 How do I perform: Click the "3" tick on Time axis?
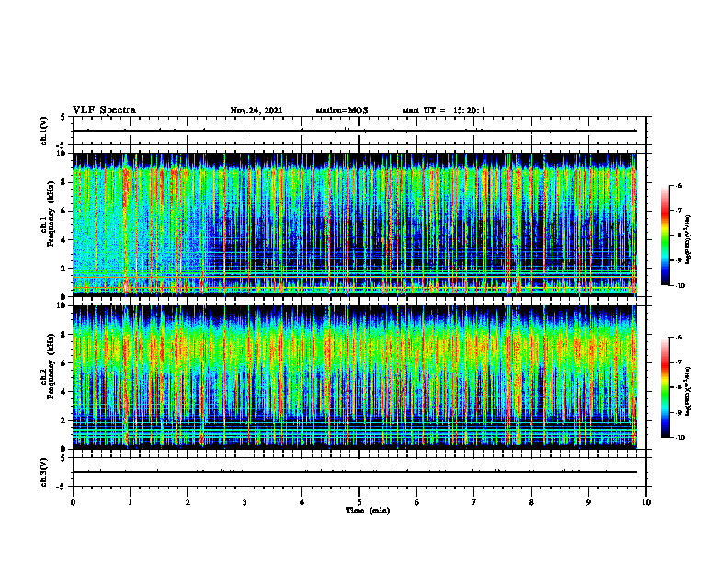tap(245, 502)
